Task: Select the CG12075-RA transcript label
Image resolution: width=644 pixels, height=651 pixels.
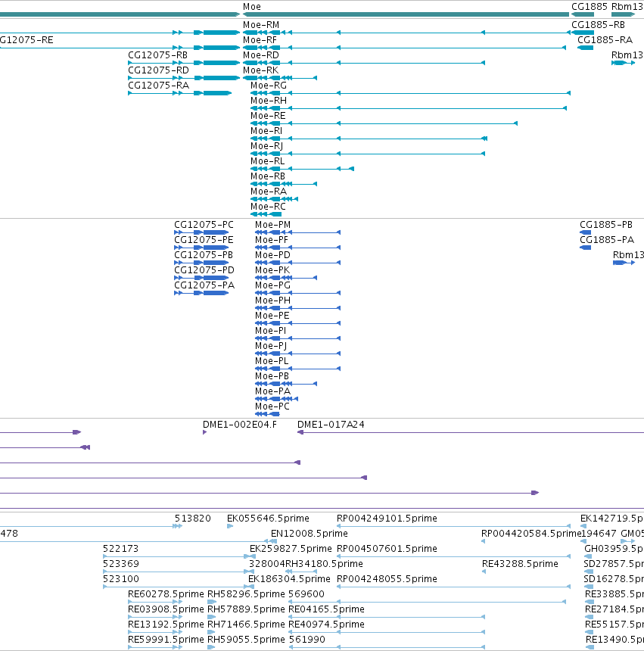Action: 158,86
